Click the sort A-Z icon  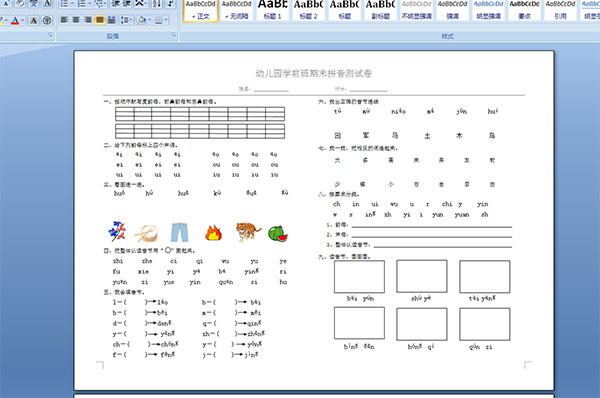[157, 4]
